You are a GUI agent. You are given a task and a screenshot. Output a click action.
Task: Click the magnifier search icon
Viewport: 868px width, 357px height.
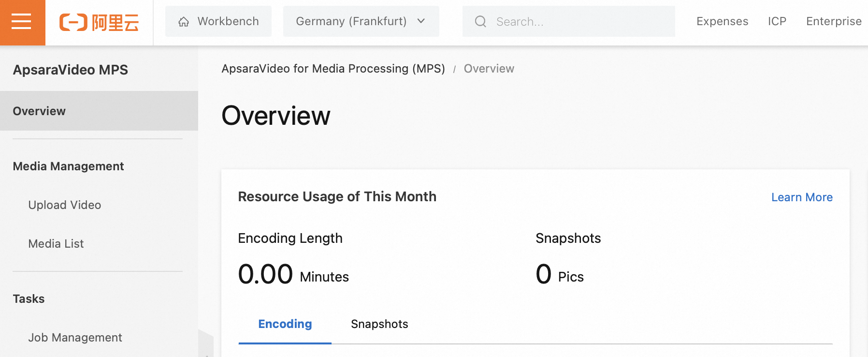point(480,21)
